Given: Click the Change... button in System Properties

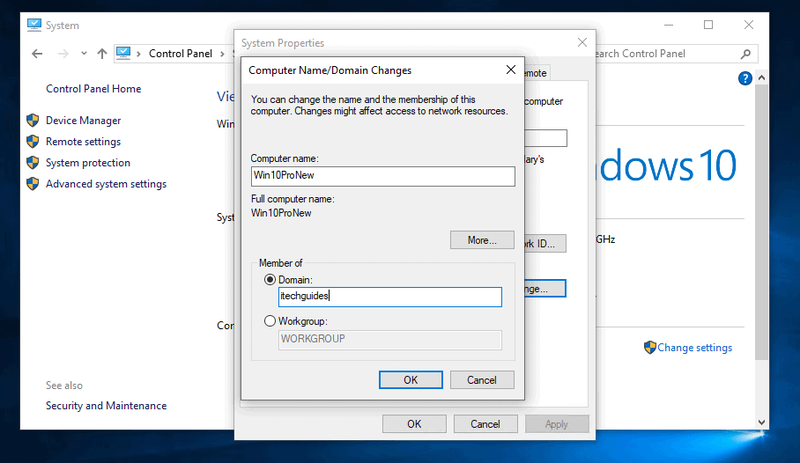Looking at the screenshot, I should click(545, 288).
